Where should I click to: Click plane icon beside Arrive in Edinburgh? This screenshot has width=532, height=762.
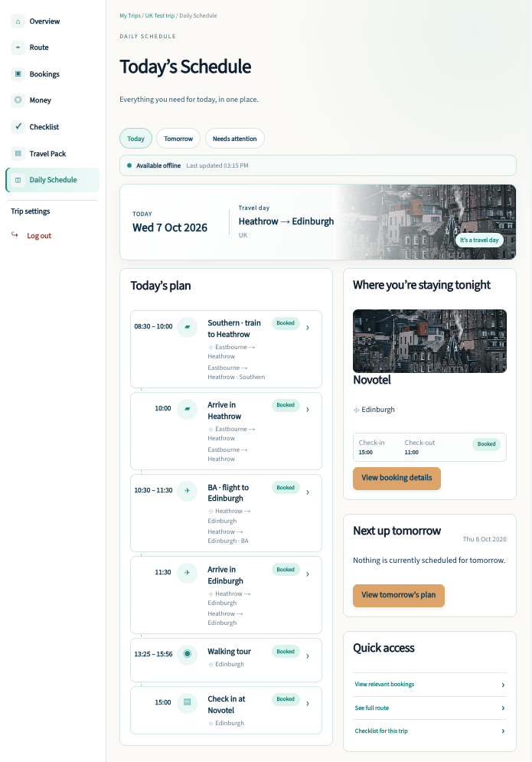(187, 573)
